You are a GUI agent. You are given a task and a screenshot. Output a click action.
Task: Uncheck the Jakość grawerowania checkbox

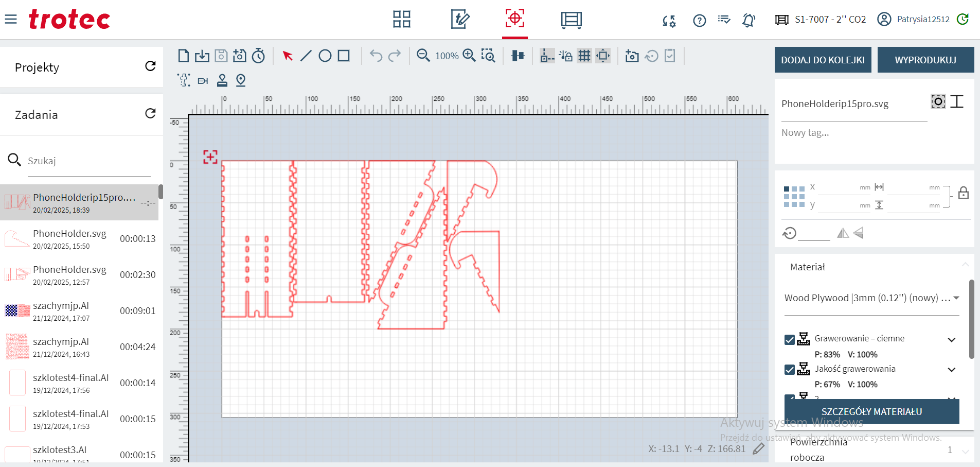click(x=790, y=370)
